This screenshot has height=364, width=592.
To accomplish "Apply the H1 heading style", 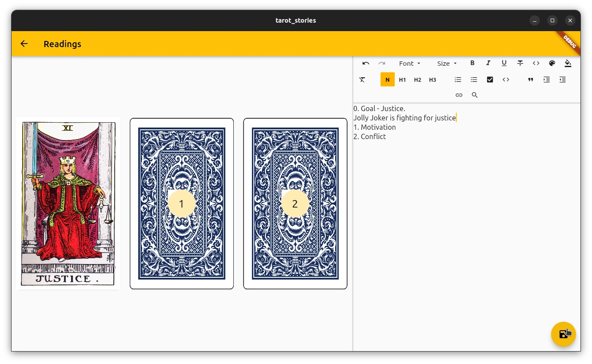I will tap(402, 80).
